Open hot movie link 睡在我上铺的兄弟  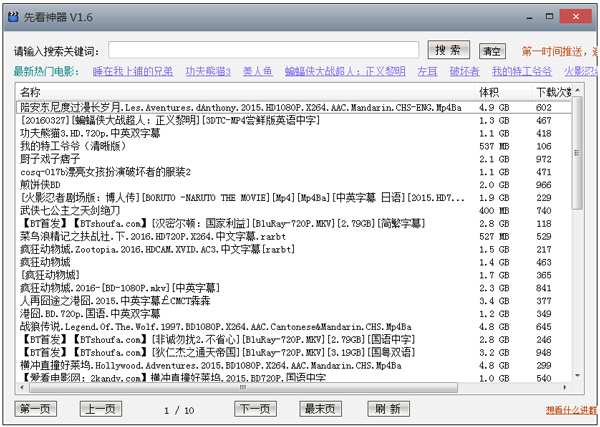tap(133, 71)
